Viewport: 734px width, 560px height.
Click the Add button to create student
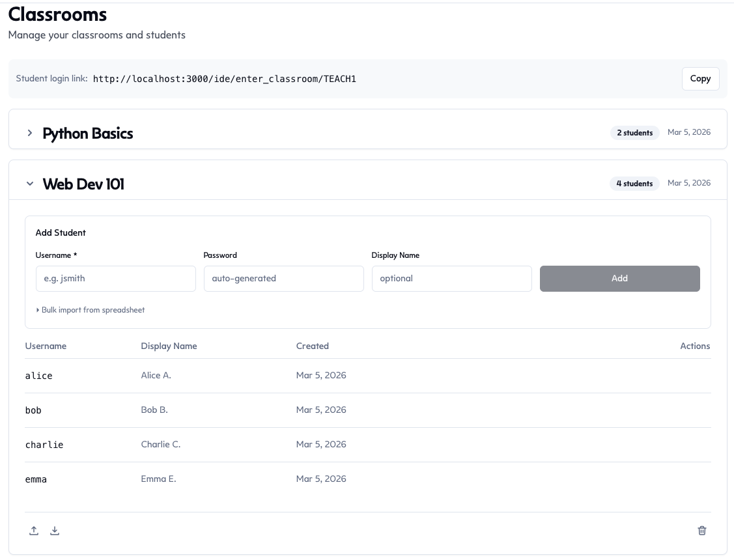(619, 278)
